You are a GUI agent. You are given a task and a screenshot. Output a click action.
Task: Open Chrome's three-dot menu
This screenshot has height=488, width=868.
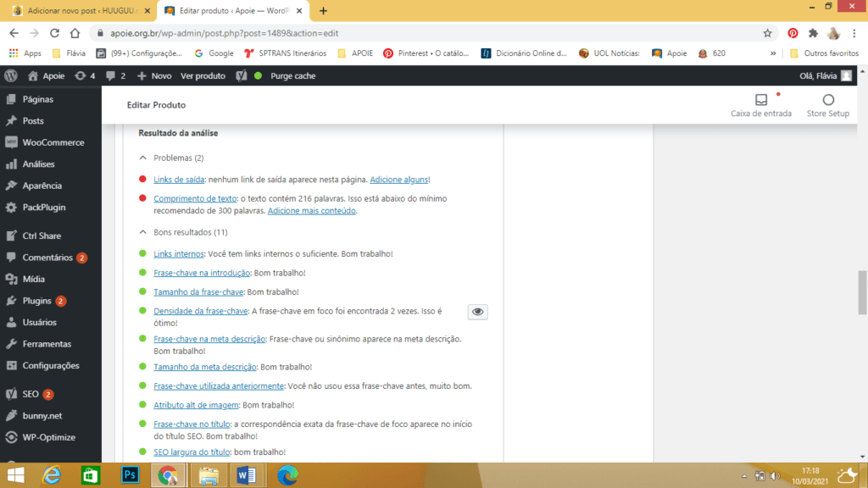coord(854,33)
